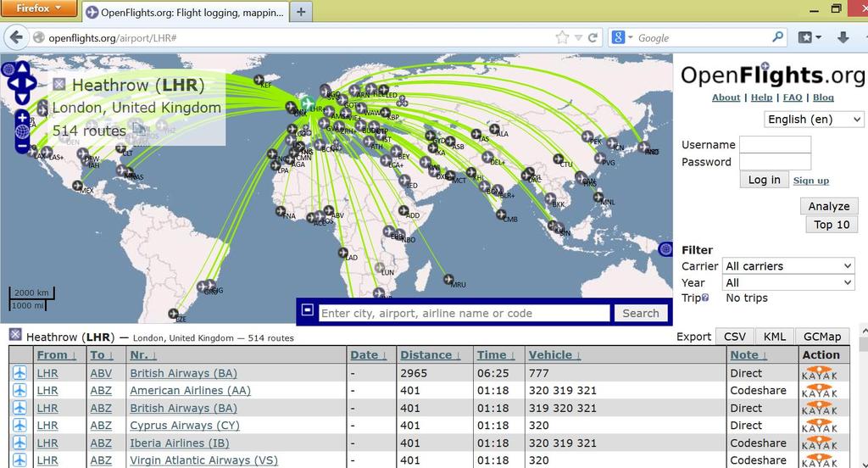Open the Year filter dropdown
The image size is (868, 468).
tap(787, 282)
